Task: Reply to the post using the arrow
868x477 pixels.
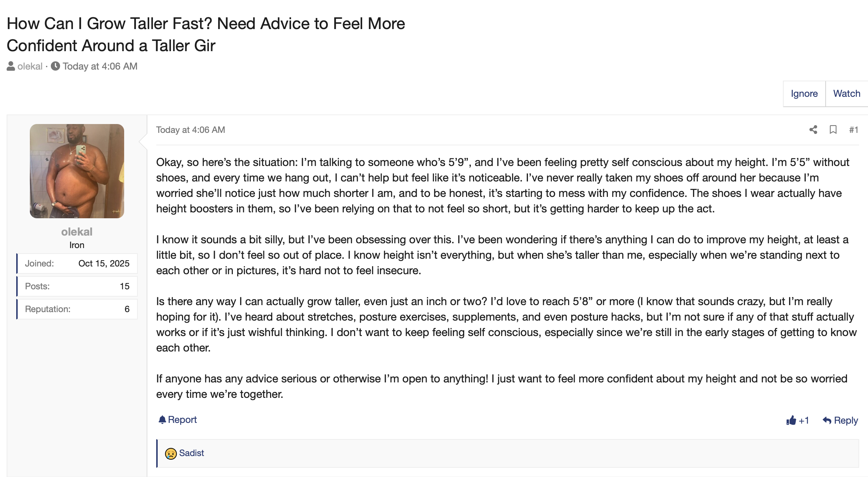Action: pyautogui.click(x=827, y=420)
